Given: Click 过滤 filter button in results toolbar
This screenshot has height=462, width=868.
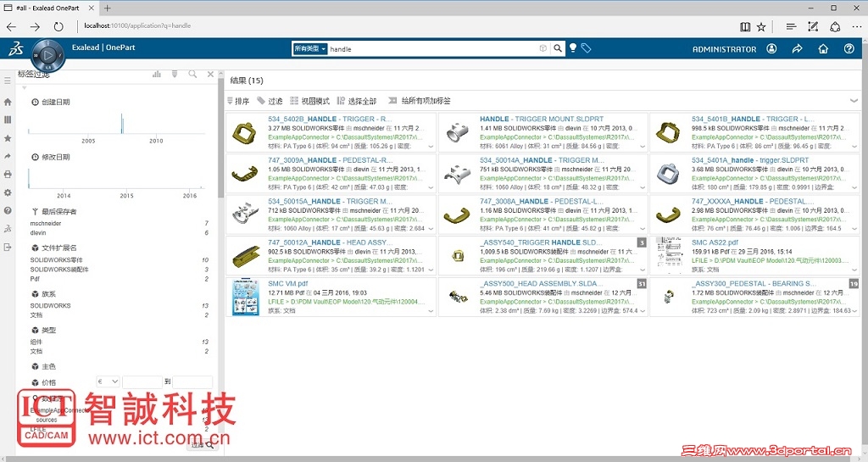Looking at the screenshot, I should pyautogui.click(x=270, y=101).
